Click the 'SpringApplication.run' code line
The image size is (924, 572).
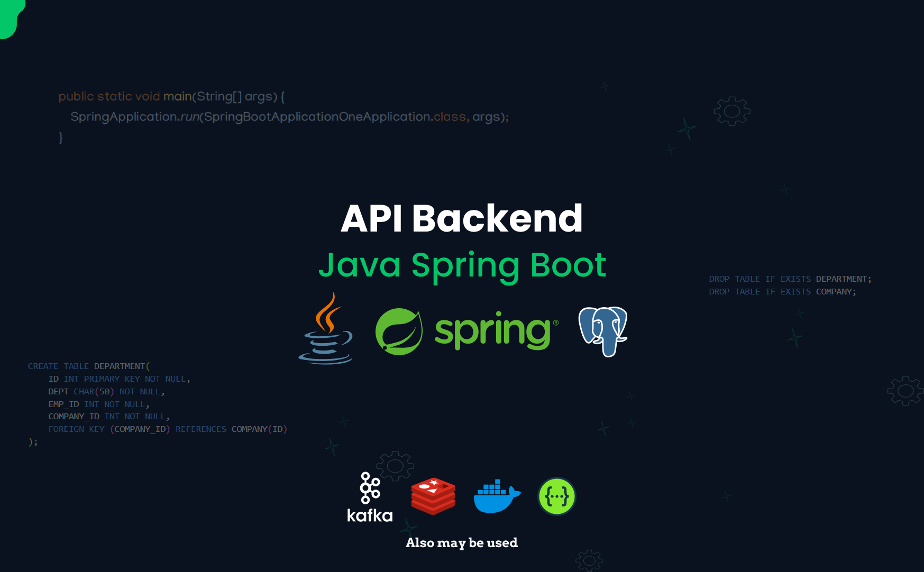point(289,117)
